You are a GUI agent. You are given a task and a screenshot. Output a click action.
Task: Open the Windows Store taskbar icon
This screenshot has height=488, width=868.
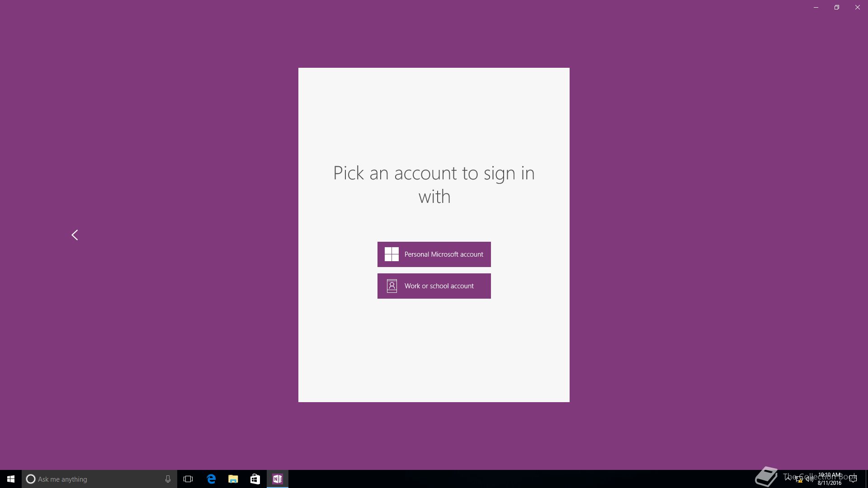pos(255,479)
